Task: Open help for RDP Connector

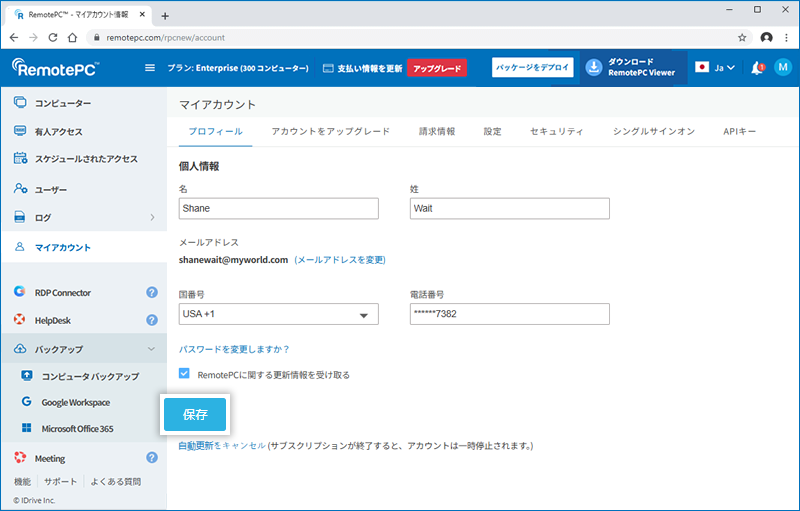Action: coord(152,292)
